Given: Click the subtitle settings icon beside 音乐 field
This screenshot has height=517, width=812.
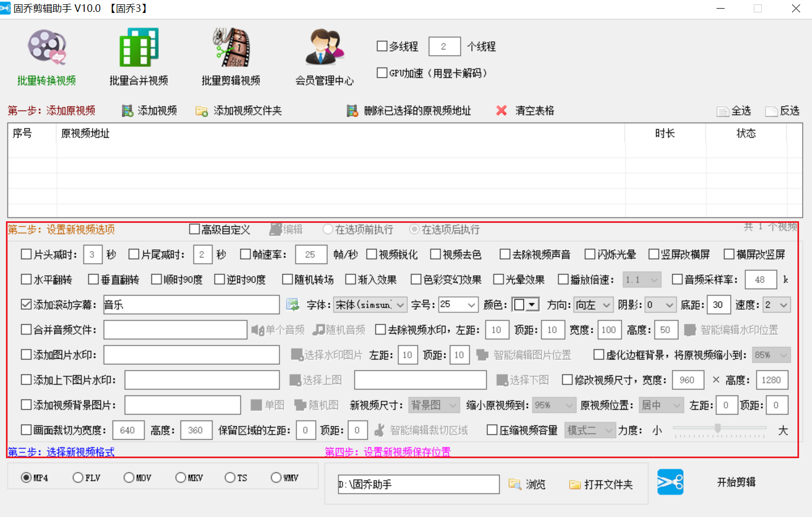Looking at the screenshot, I should (292, 304).
